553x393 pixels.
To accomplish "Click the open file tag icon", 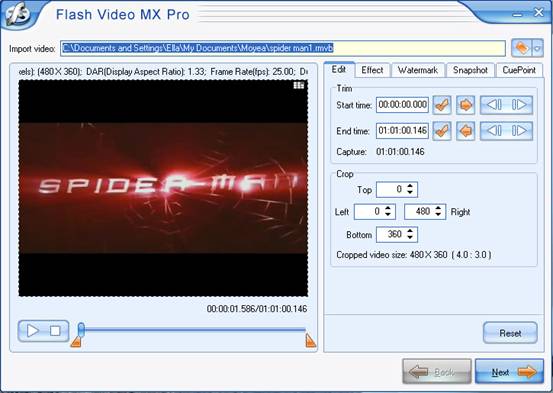I will point(522,48).
